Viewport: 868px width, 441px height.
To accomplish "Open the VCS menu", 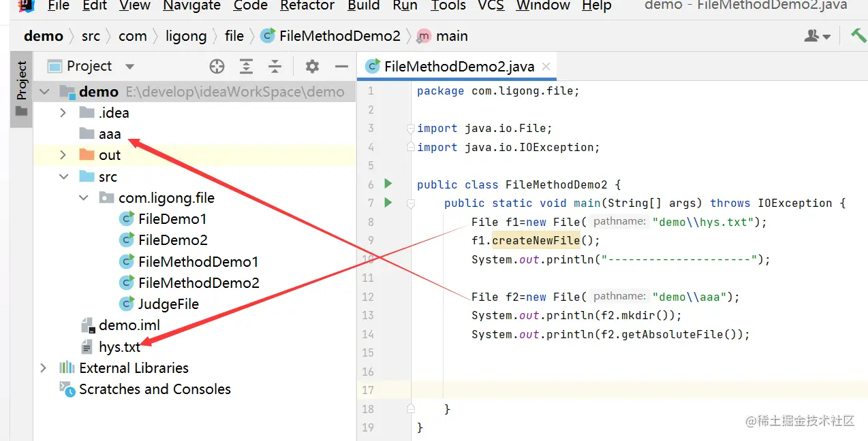I will point(491,5).
